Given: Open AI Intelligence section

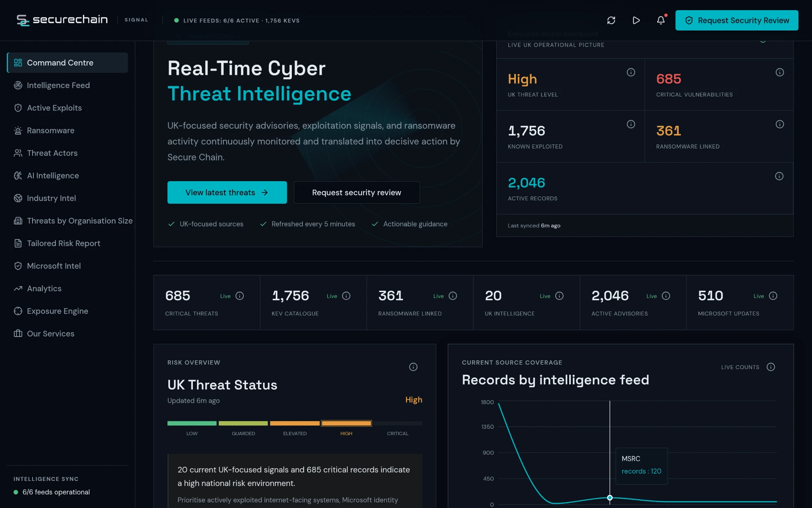Looking at the screenshot, I should coord(68,176).
